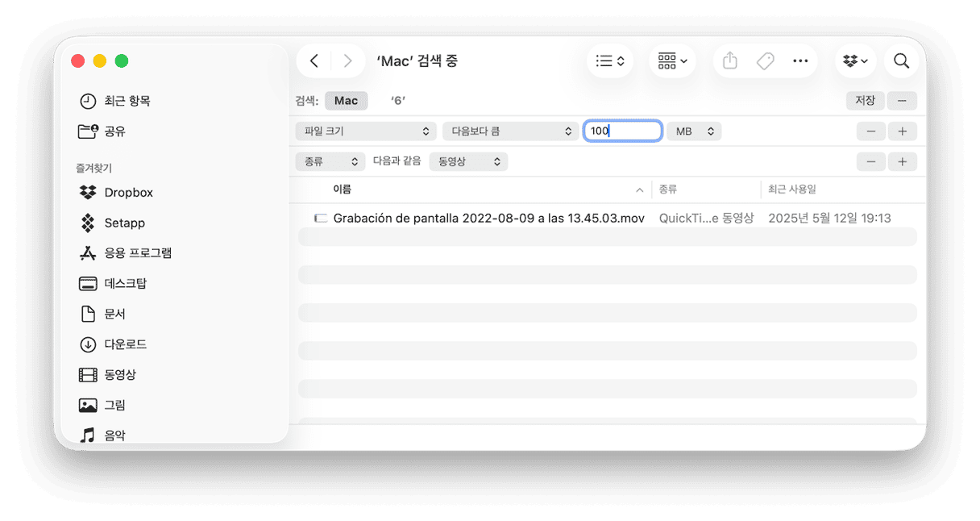Open Spotlight search with the magnifying glass
Image resolution: width=980 pixels, height=521 pixels.
pyautogui.click(x=901, y=60)
